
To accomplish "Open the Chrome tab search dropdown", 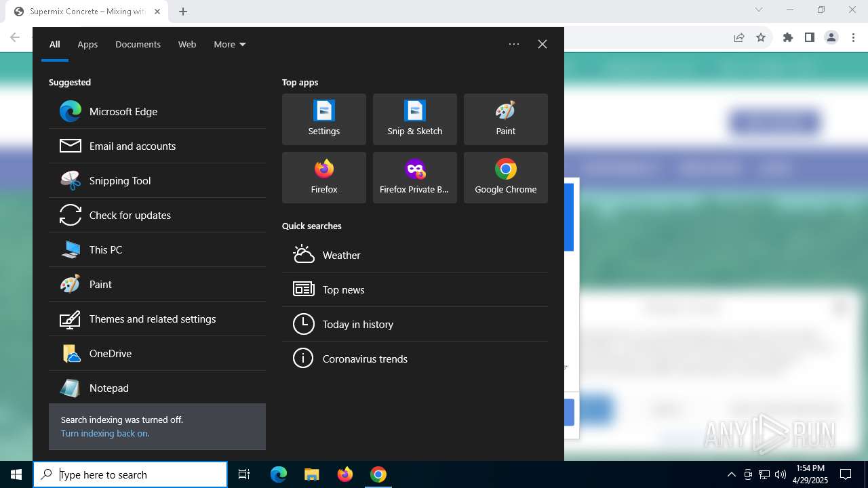I will 759,9.
